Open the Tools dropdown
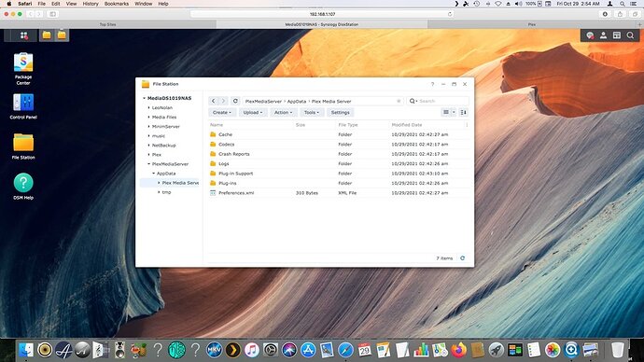The image size is (644, 362). 312,113
